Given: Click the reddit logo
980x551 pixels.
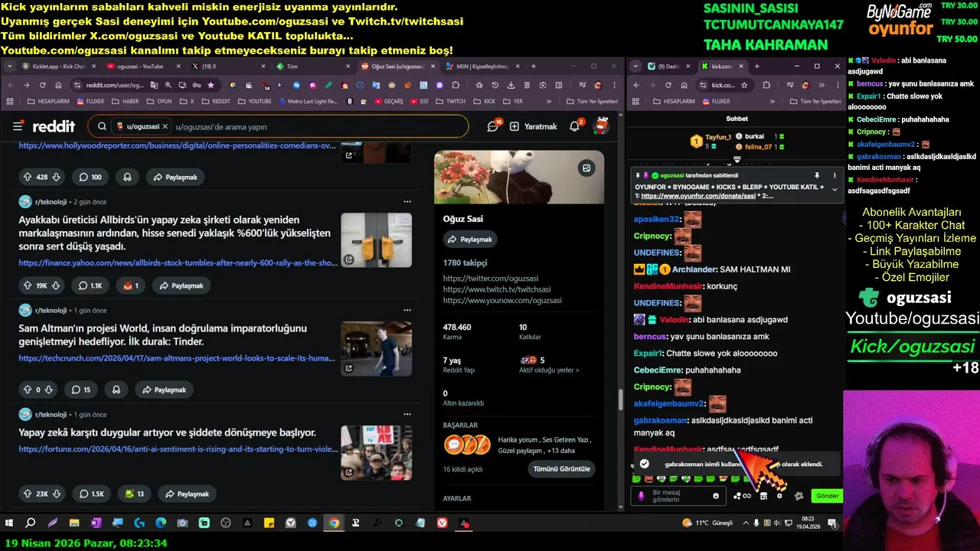Looking at the screenshot, I should [x=54, y=126].
